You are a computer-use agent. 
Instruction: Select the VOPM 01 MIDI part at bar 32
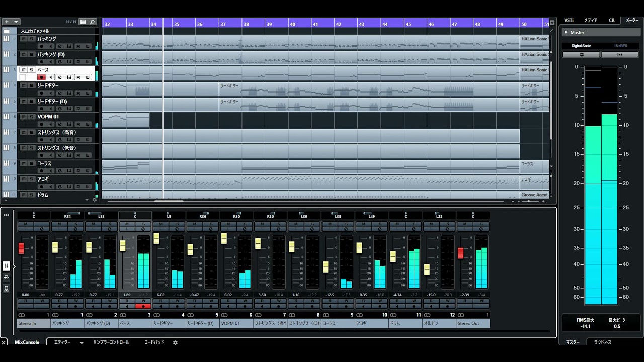(x=126, y=120)
